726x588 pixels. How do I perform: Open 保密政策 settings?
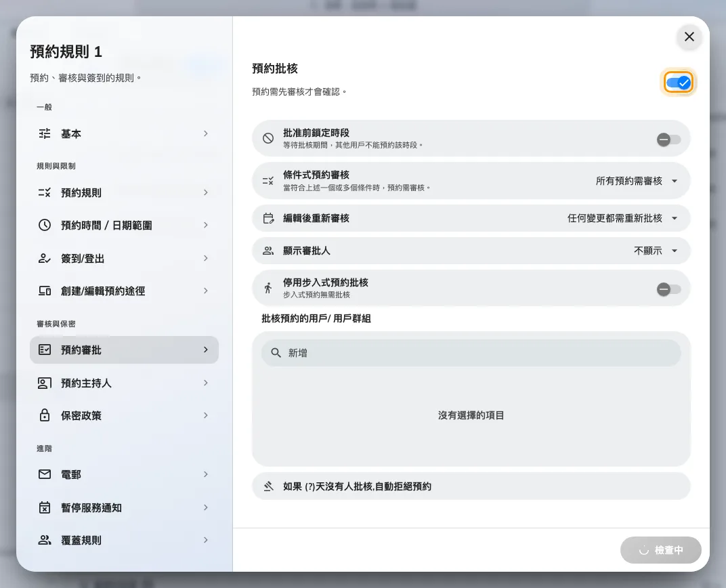pyautogui.click(x=124, y=415)
